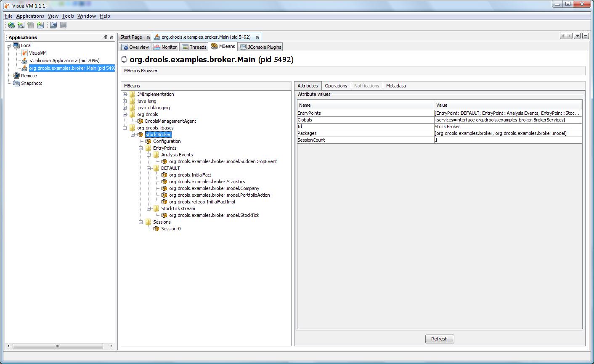594x364 pixels.
Task: Click the Local computer icon in Applications tree
Action: (x=16, y=45)
